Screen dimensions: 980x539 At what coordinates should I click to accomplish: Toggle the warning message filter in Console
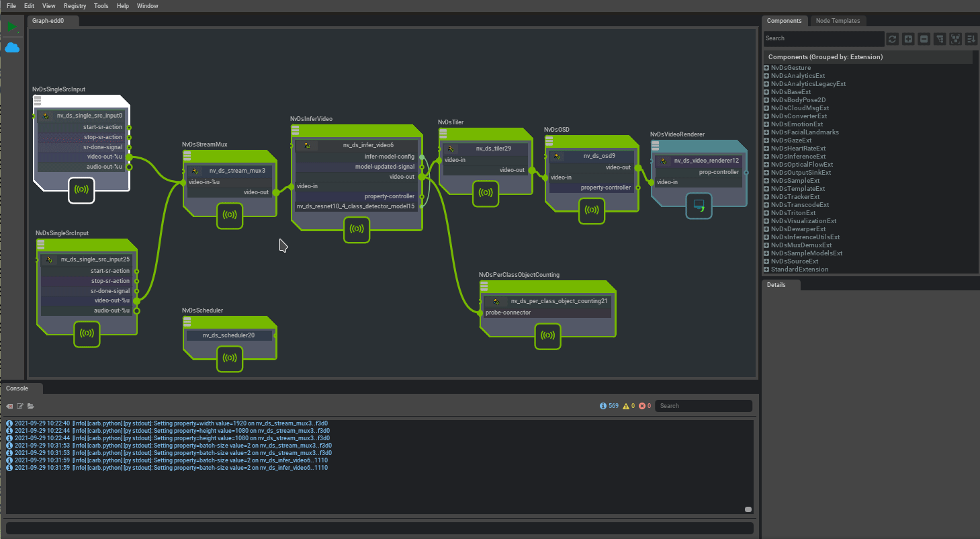pyautogui.click(x=629, y=406)
